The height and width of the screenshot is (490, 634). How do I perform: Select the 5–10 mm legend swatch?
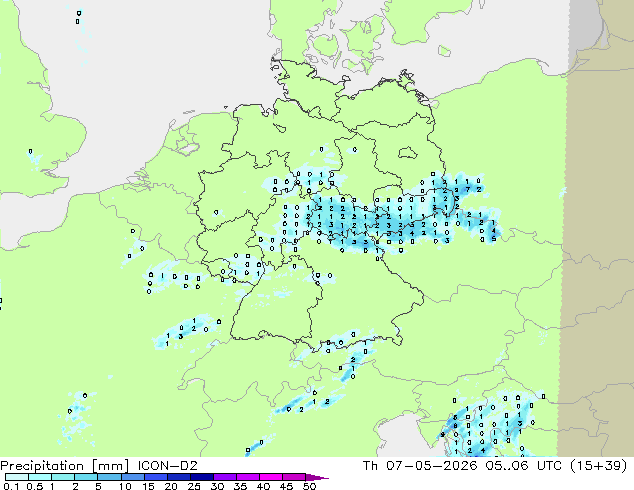point(109,477)
